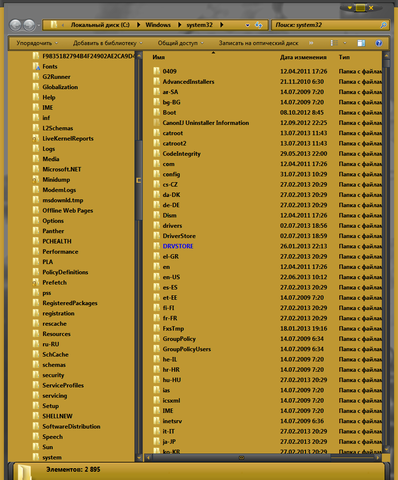Click the search magnifier icon

click(x=383, y=25)
